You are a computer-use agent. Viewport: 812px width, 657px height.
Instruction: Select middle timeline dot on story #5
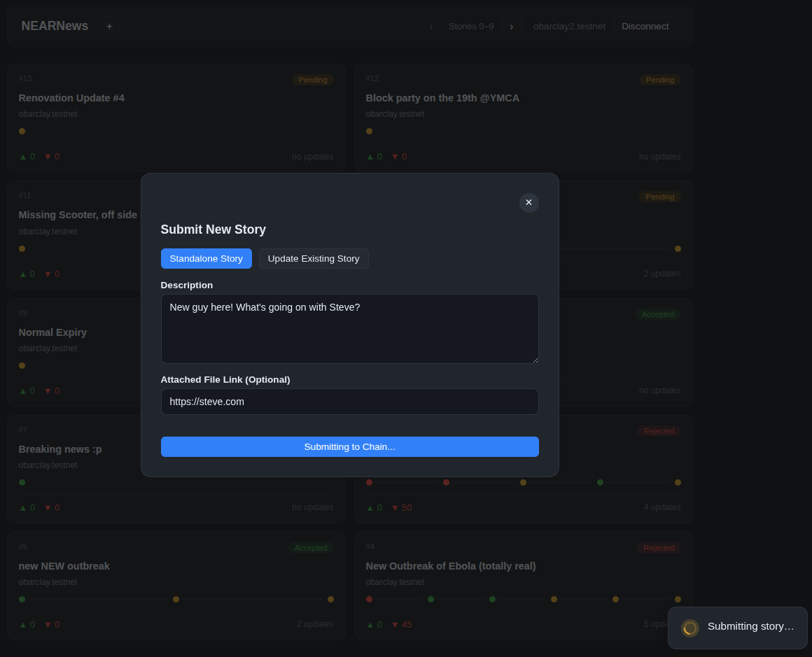[176, 599]
